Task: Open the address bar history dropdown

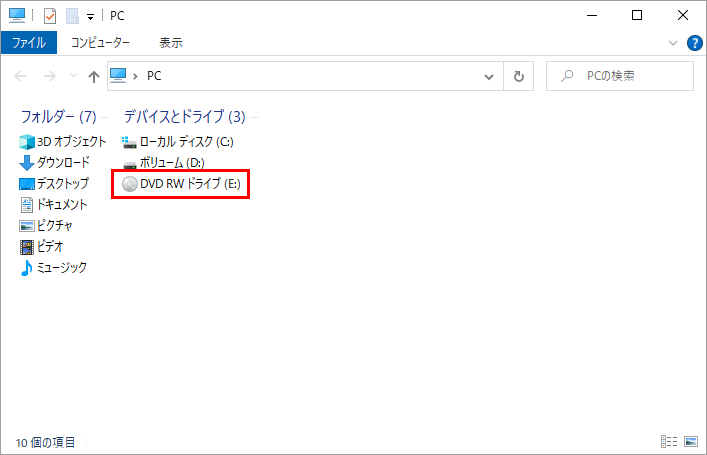Action: [489, 77]
